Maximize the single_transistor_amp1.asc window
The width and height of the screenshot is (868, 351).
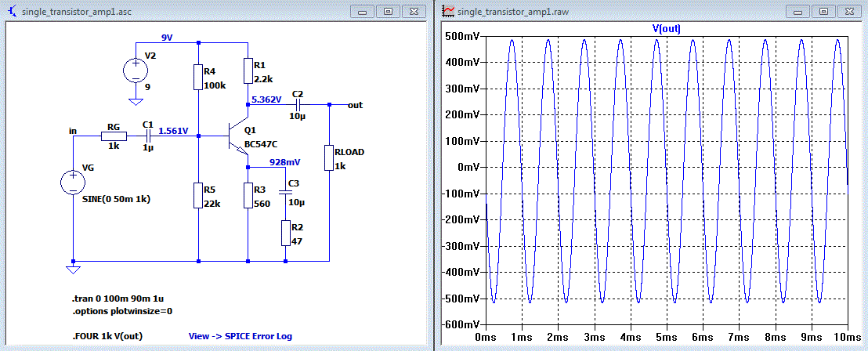pyautogui.click(x=389, y=11)
